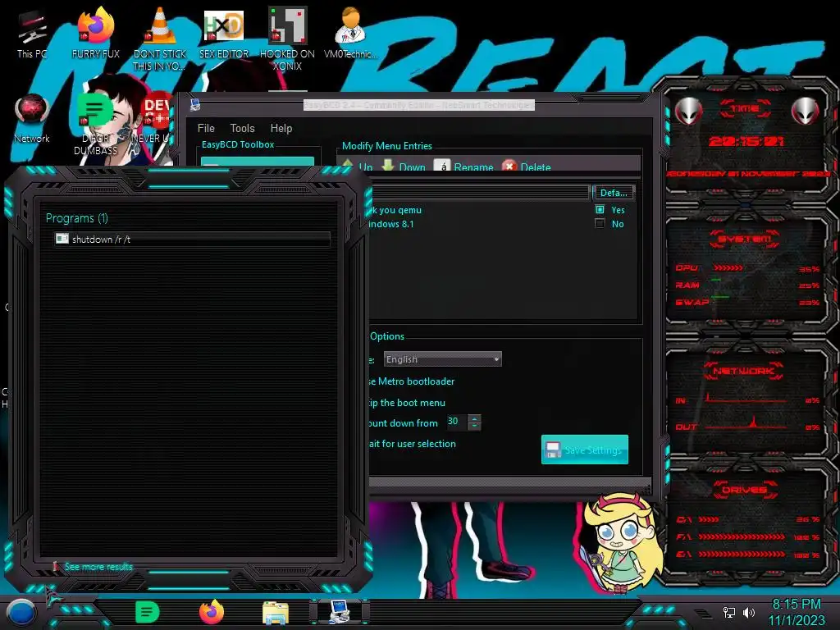840x630 pixels.
Task: Click the Programs (1) heading
Action: point(76,218)
